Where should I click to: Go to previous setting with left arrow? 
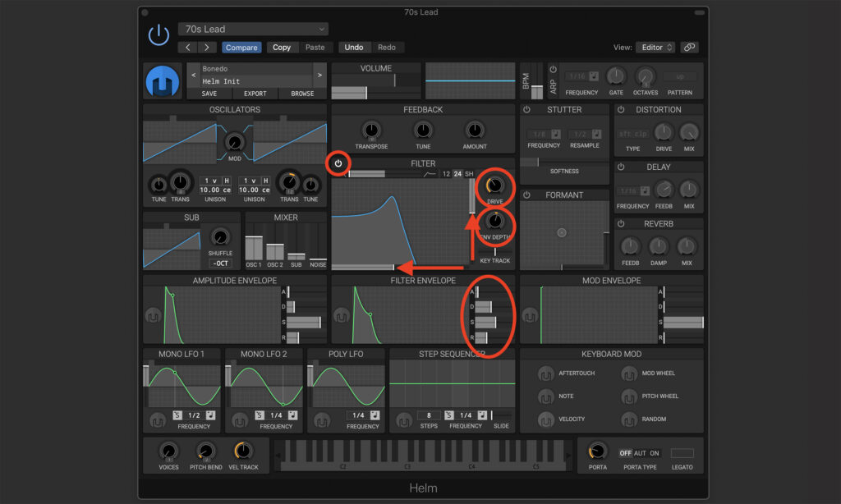[187, 47]
